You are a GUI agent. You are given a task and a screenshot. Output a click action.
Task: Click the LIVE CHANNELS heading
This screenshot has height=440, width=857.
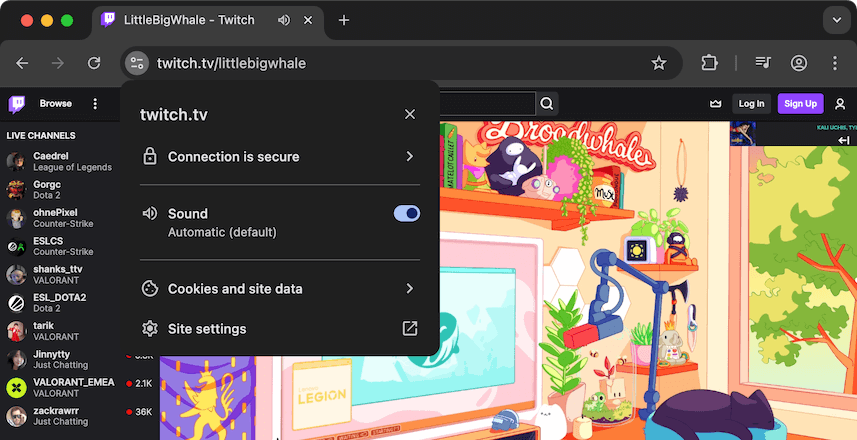click(x=41, y=136)
